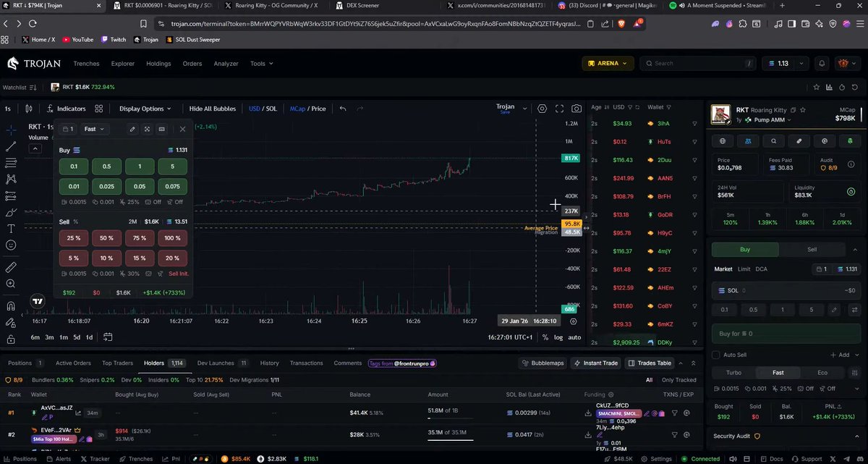The image size is (868, 464).
Task: Open the profile avatar dropdown
Action: pos(847,63)
